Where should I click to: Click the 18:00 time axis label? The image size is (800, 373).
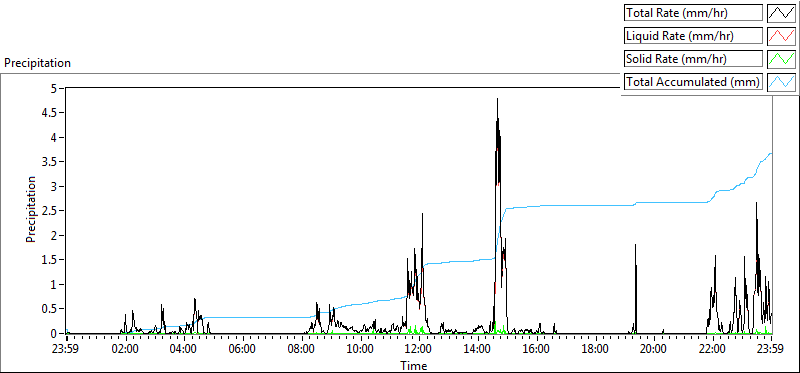pyautogui.click(x=595, y=350)
